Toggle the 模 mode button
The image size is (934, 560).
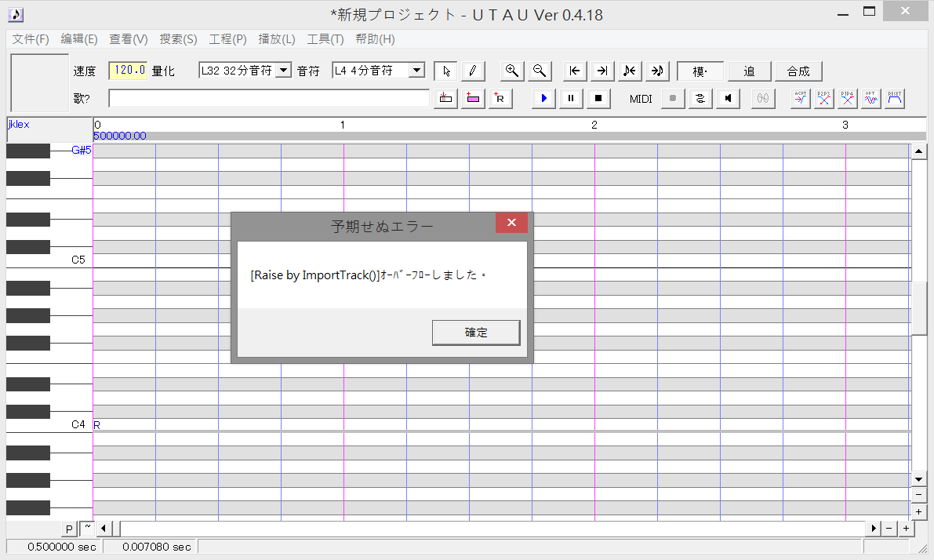point(700,71)
